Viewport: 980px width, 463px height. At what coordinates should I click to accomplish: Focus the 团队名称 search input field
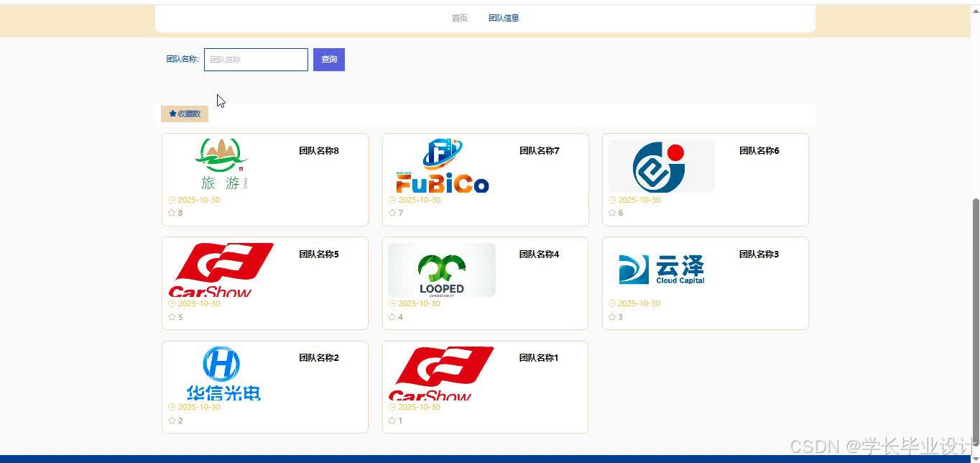pyautogui.click(x=256, y=60)
